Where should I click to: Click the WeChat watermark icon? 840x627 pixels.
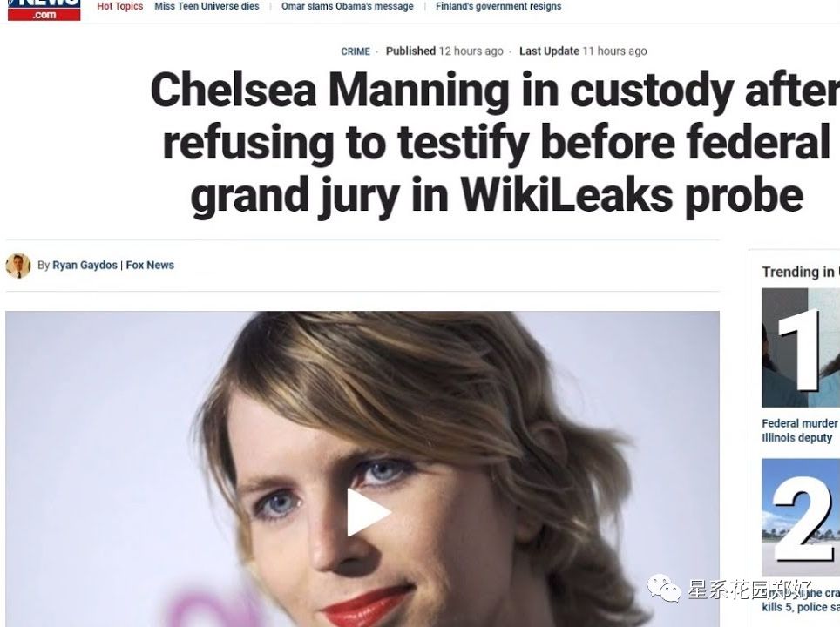664,588
